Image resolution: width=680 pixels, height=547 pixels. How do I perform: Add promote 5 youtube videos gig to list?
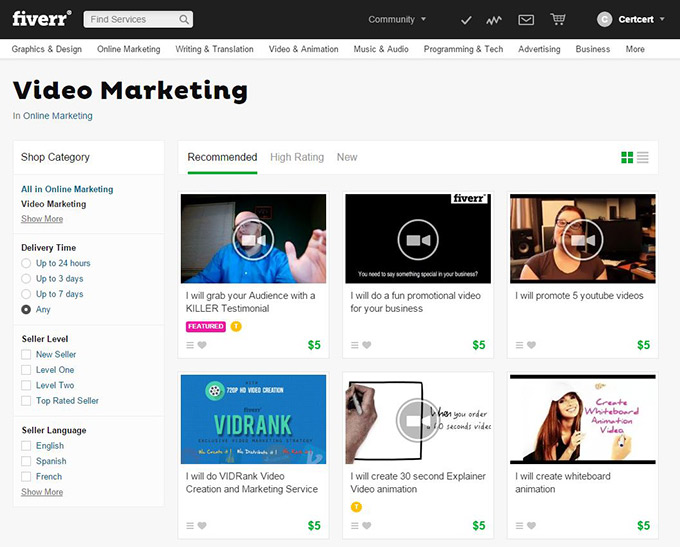tap(520, 345)
